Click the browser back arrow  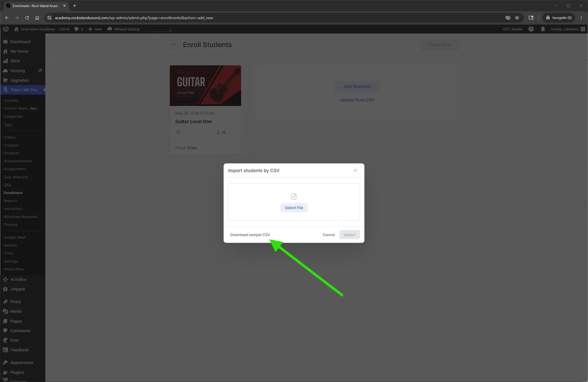point(7,18)
